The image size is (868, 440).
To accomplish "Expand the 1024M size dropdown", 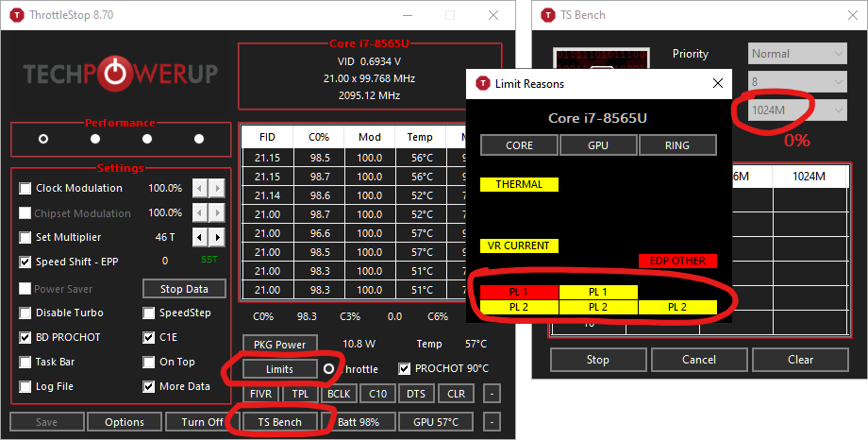I will point(797,110).
